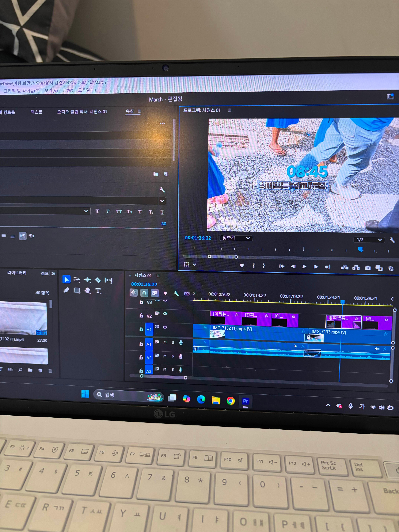Select the Hand tool

point(88,290)
